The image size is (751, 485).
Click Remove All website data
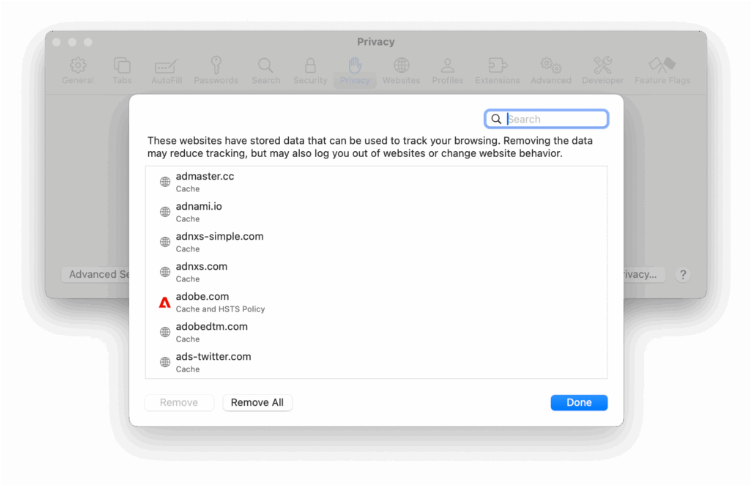tap(257, 403)
